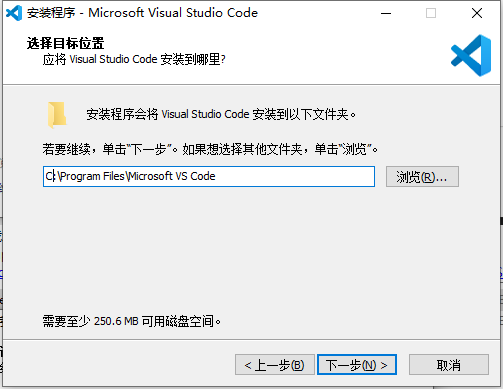Click the small VS Code icon in title bar
Screen dimensions: 503x389
[14, 13]
